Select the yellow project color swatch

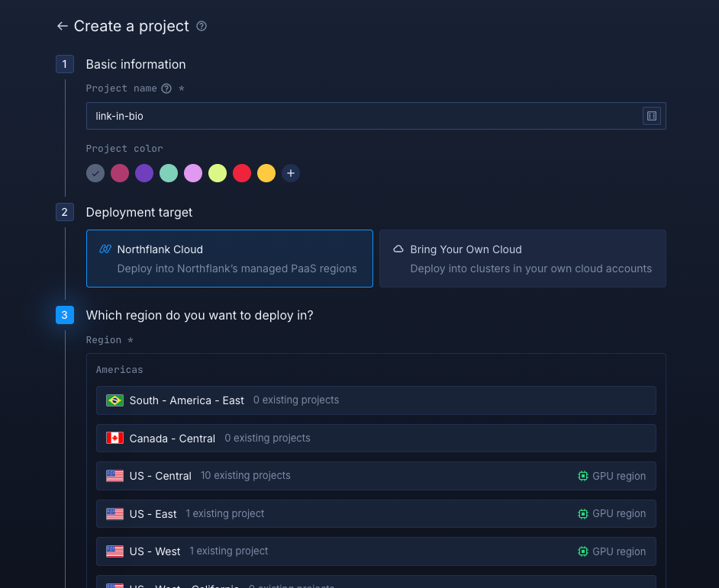pyautogui.click(x=266, y=173)
